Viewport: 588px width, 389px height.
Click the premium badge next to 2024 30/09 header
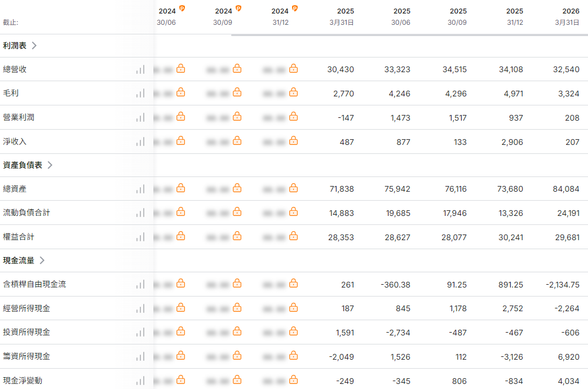(238, 8)
